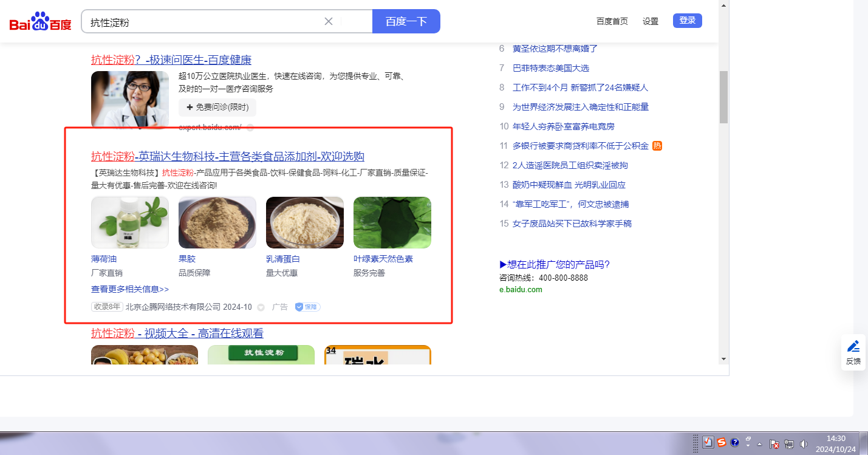
Task: Expand the dropdown arrow beside 2024-10
Action: pos(261,307)
